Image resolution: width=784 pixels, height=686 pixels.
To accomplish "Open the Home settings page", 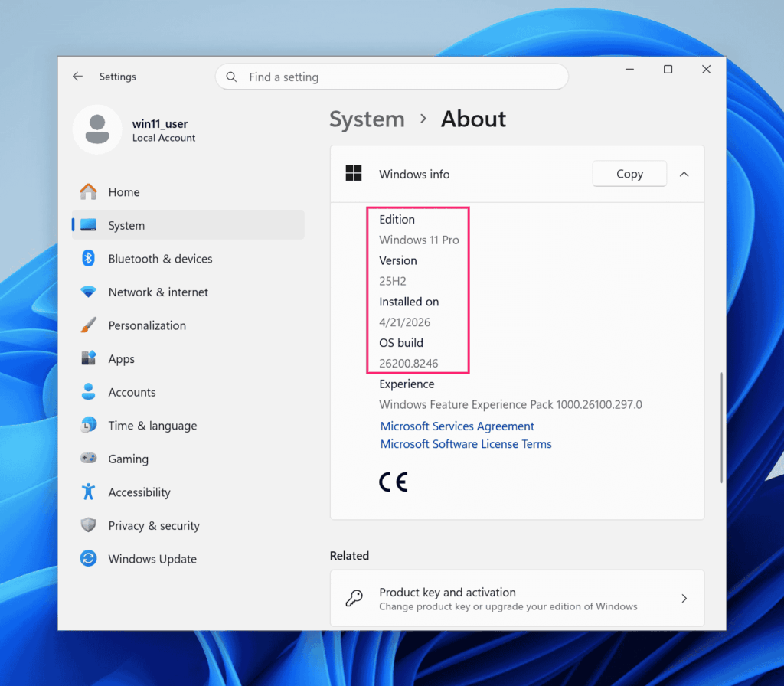I will [188, 192].
